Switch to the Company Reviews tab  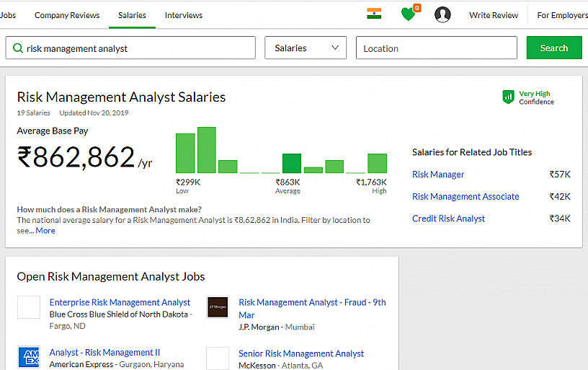click(x=67, y=15)
